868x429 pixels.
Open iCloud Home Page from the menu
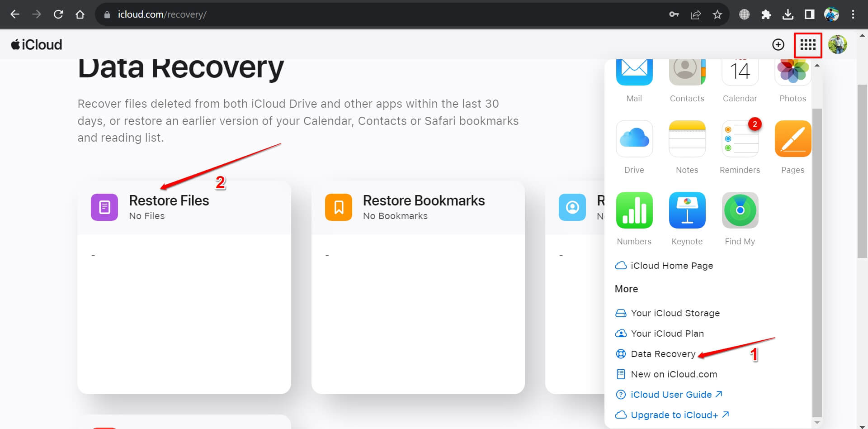664,266
